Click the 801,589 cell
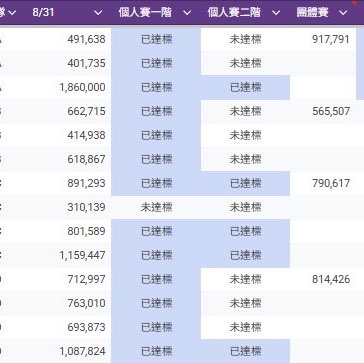 click(x=86, y=231)
